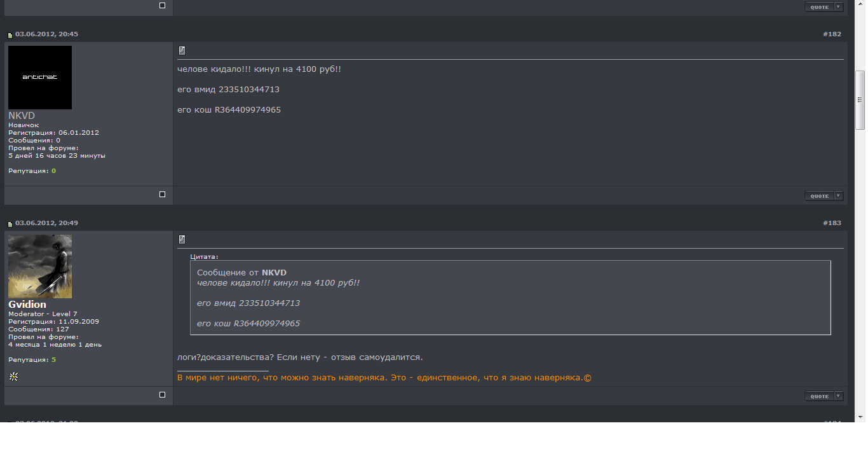The height and width of the screenshot is (463, 868).
Task: Open the #183 post permalink
Action: (832, 223)
